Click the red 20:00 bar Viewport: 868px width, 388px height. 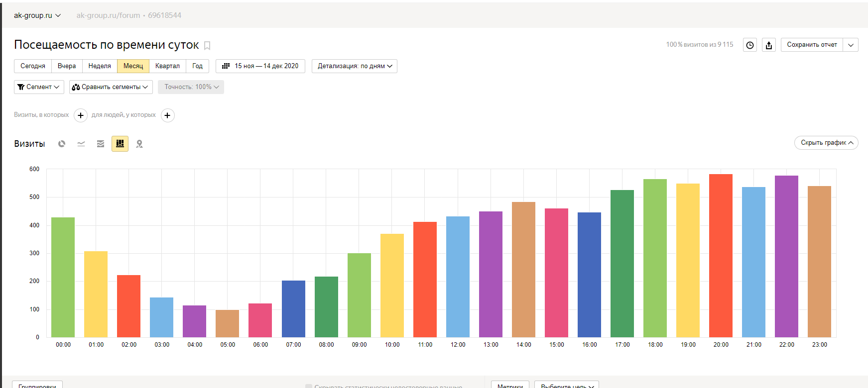tap(721, 256)
